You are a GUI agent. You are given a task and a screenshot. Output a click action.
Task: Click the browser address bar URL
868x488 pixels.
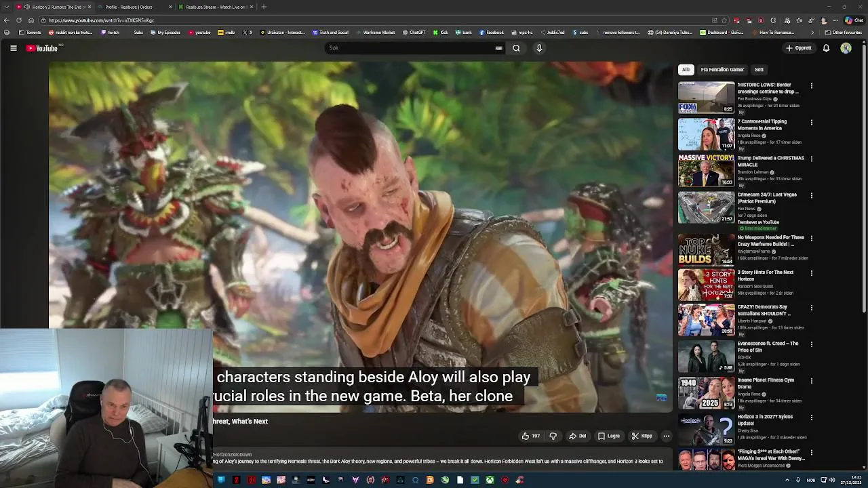(x=102, y=20)
